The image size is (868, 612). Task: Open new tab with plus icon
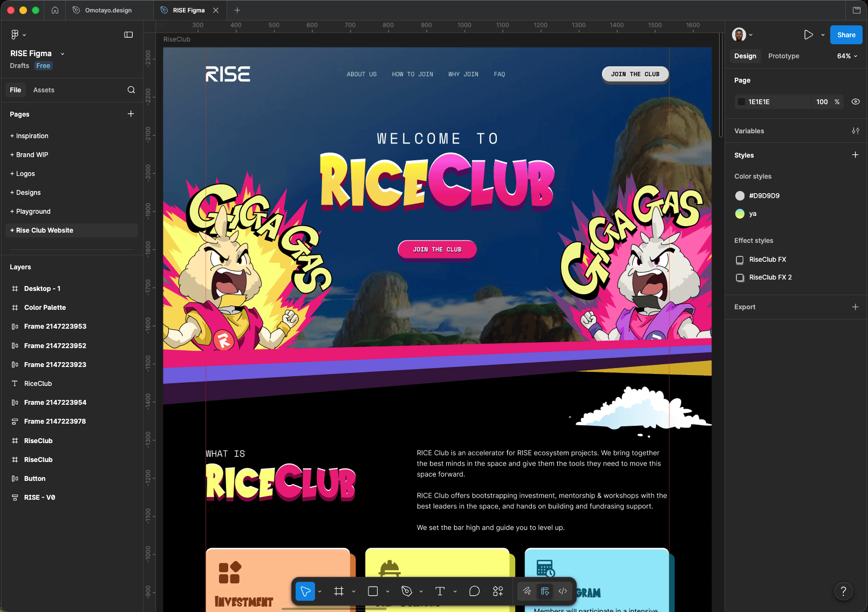[237, 10]
